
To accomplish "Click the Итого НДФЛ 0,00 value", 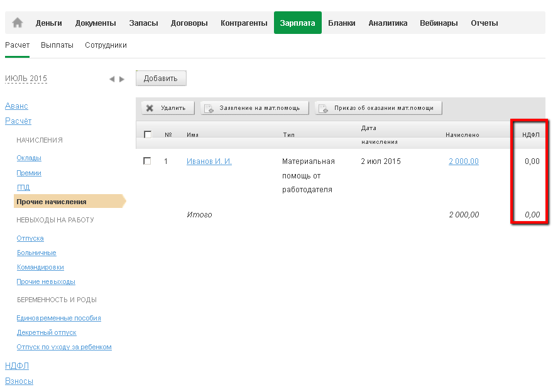I will (532, 214).
